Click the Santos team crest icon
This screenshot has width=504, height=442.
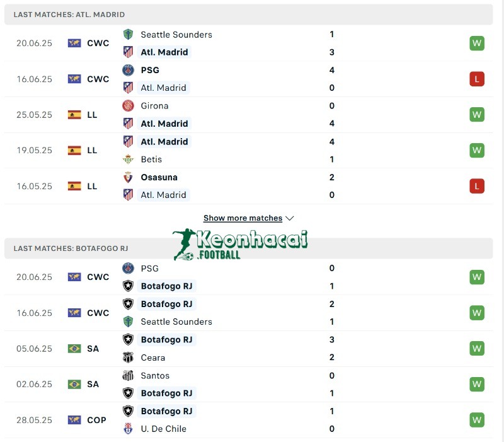coord(128,376)
